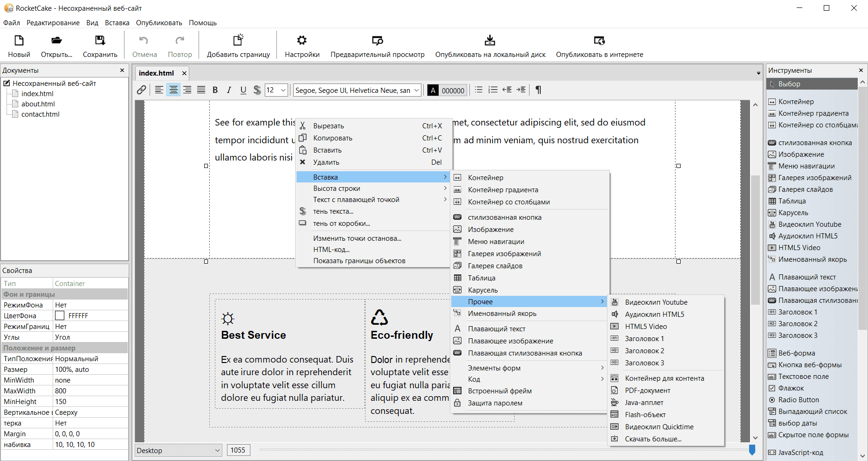Click Опубликовать в интернете icon
Viewport: 868px width, 461px height.
click(x=599, y=41)
